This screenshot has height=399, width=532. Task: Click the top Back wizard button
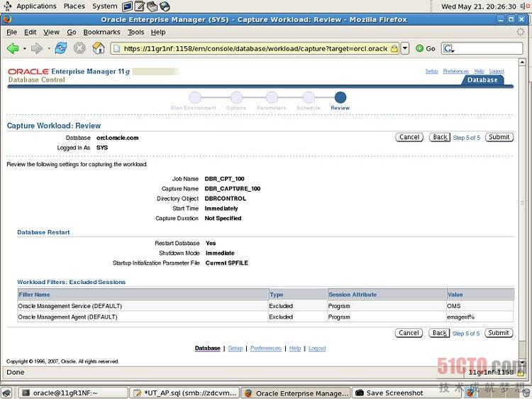point(440,137)
